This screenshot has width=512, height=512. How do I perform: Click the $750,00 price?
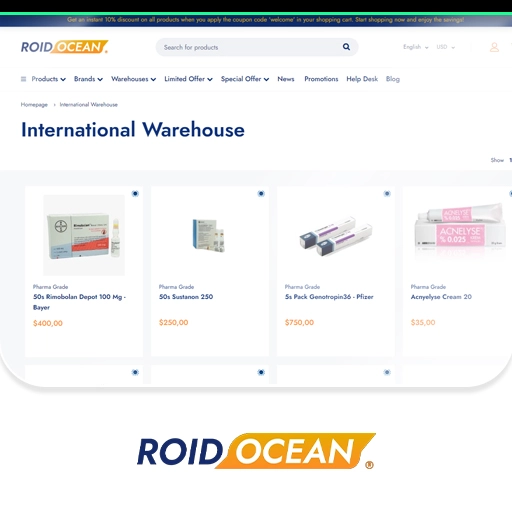tap(299, 322)
